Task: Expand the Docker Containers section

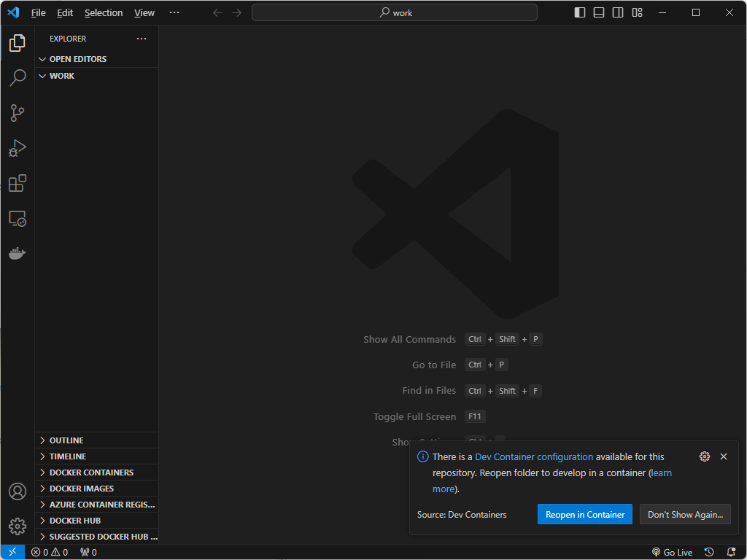Action: [x=97, y=472]
